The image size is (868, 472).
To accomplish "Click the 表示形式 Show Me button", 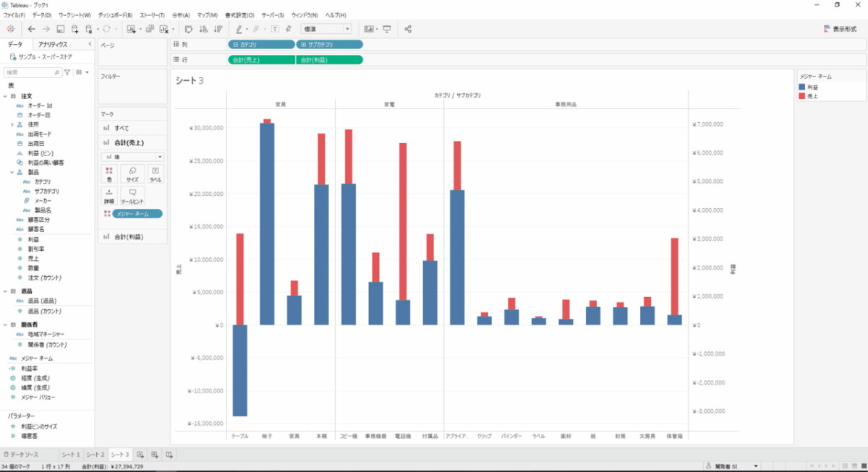I will (841, 29).
